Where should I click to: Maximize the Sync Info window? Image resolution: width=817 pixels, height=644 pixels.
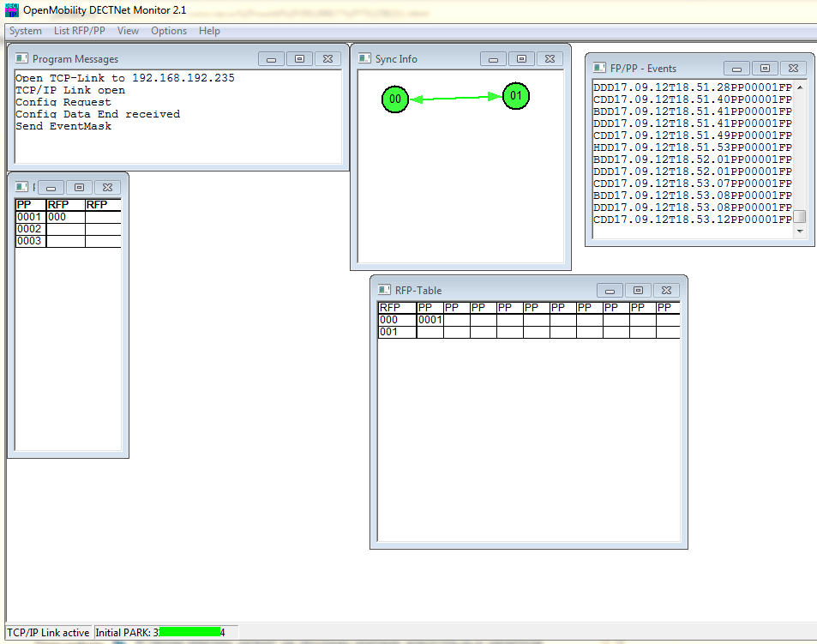point(521,59)
